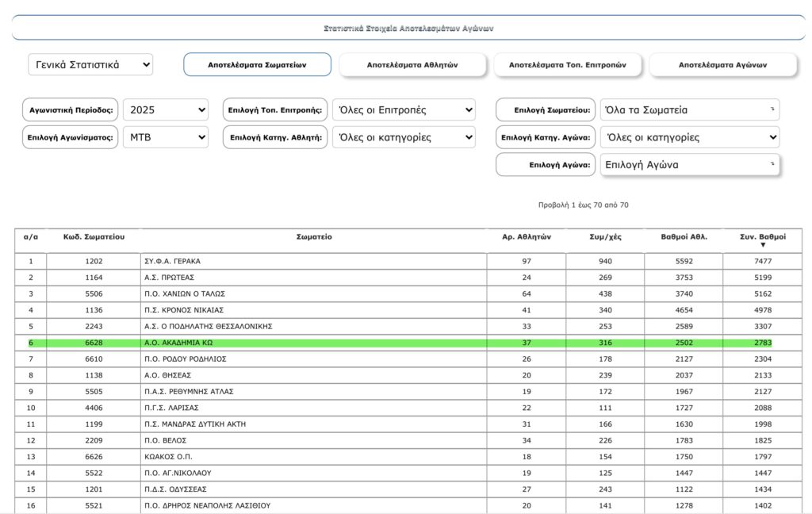Expand the Αγωνιστική Περίοδος 2025 dropdown
This screenshot has height=514, width=812.
(165, 109)
